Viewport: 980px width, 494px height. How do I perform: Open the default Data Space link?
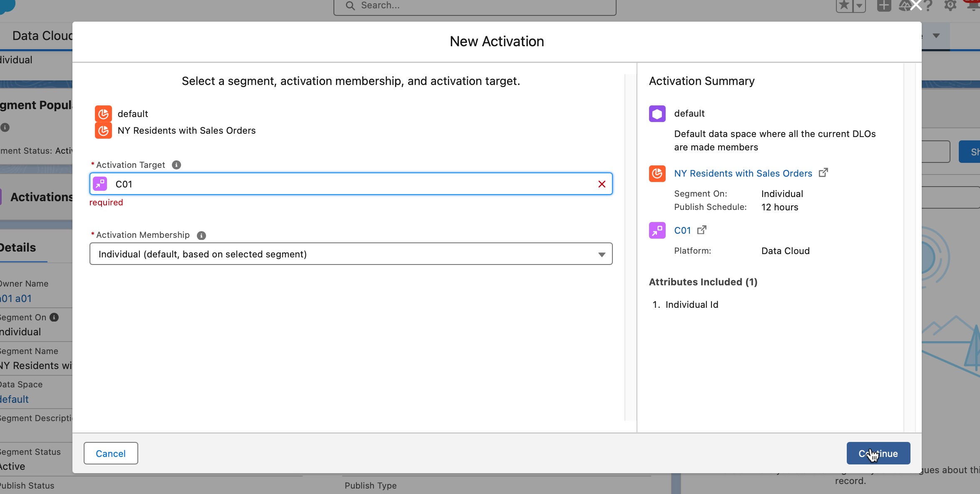pyautogui.click(x=14, y=399)
